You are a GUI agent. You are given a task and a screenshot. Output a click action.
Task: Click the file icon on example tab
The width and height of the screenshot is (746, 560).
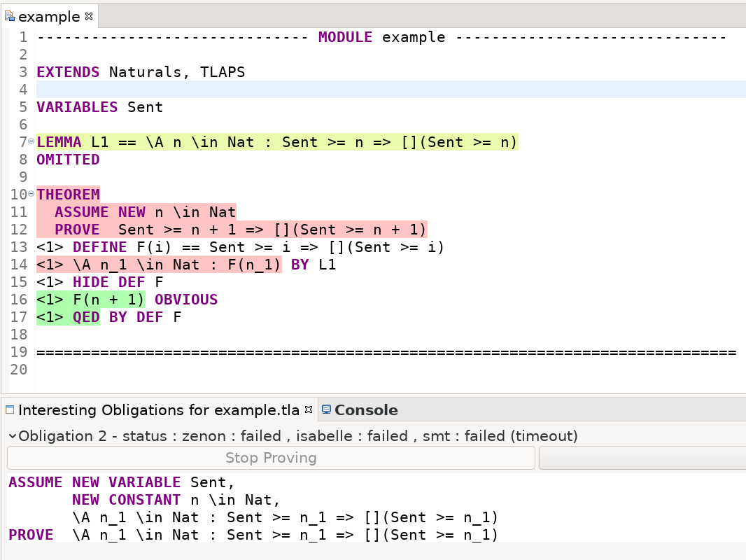click(x=10, y=16)
